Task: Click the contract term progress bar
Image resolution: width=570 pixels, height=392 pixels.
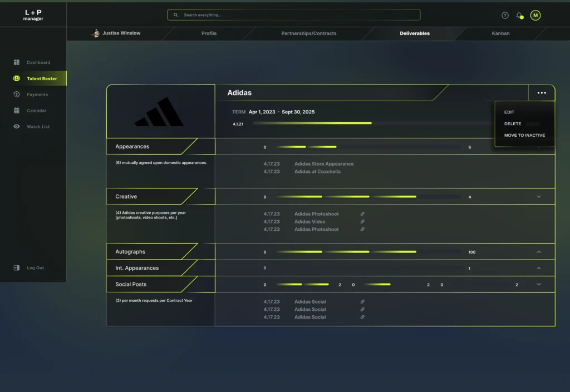Action: 374,123
